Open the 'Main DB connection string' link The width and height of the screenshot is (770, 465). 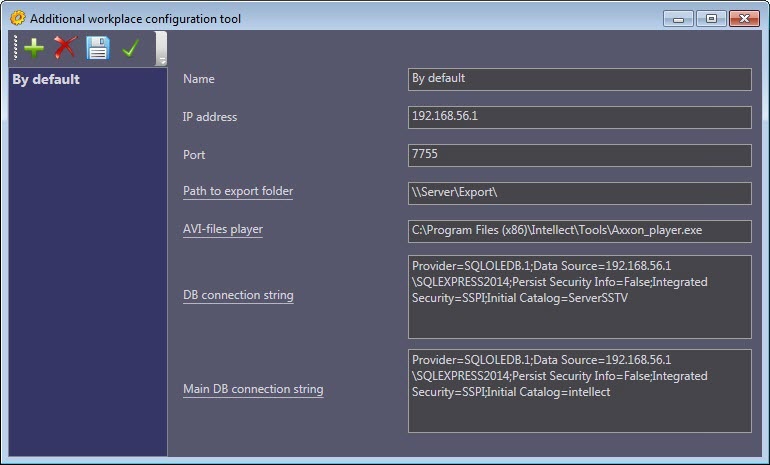click(253, 390)
